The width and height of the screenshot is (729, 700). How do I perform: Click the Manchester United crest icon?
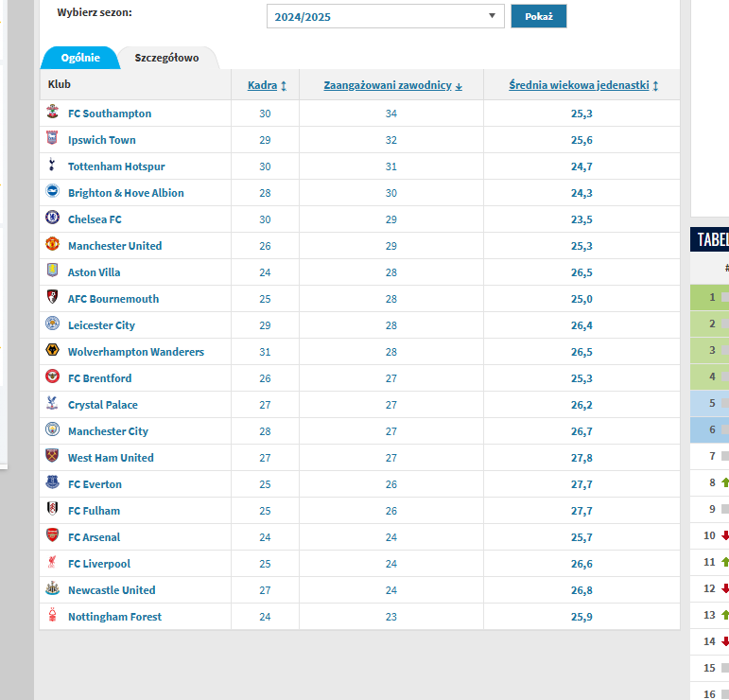tap(52, 244)
